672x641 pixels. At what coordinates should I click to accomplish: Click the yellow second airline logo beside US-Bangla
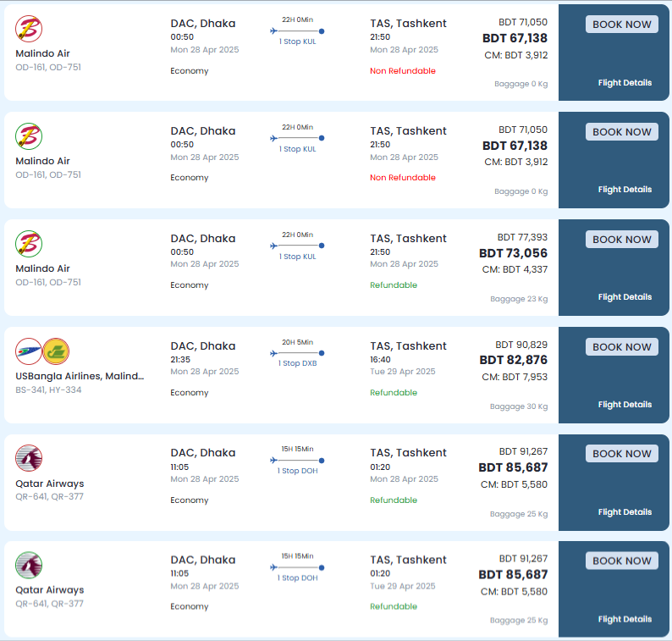coord(56,351)
